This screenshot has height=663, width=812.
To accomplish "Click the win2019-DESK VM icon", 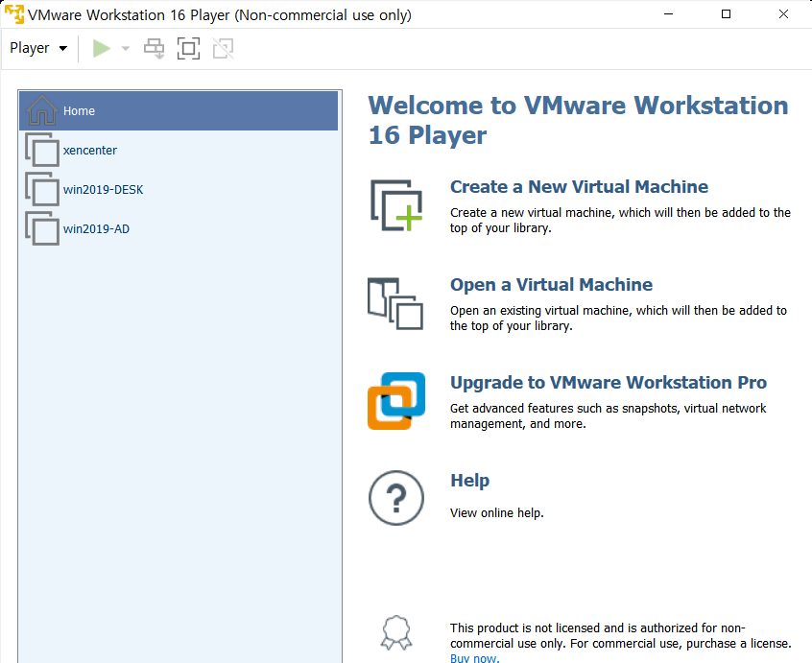I will (x=42, y=189).
